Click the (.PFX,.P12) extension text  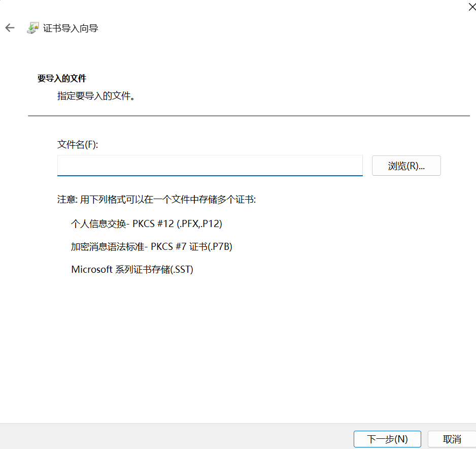199,223
